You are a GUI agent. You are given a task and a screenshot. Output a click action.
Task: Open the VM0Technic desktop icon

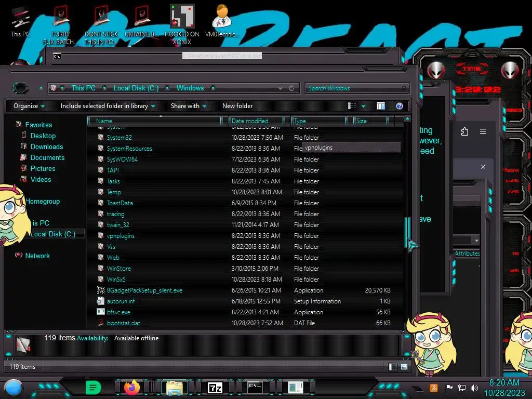tap(222, 21)
